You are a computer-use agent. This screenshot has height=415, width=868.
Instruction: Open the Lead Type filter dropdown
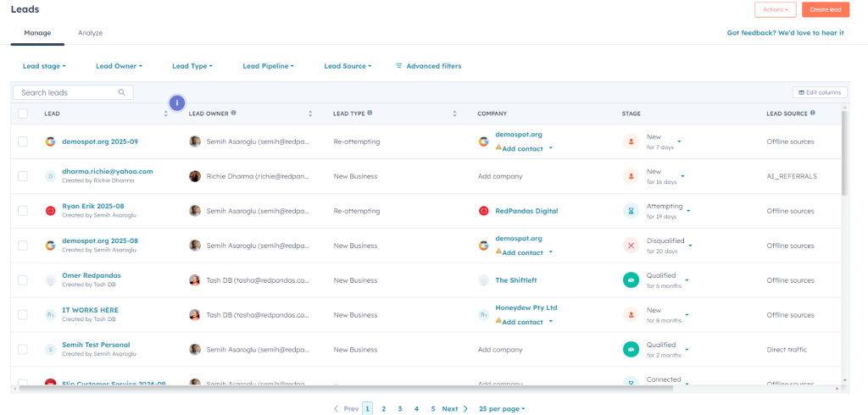tap(192, 66)
